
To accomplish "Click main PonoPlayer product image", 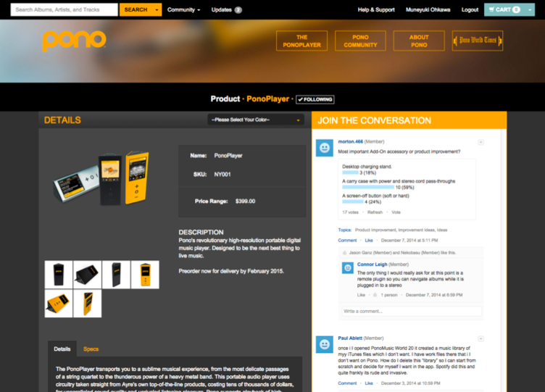I will click(x=101, y=178).
